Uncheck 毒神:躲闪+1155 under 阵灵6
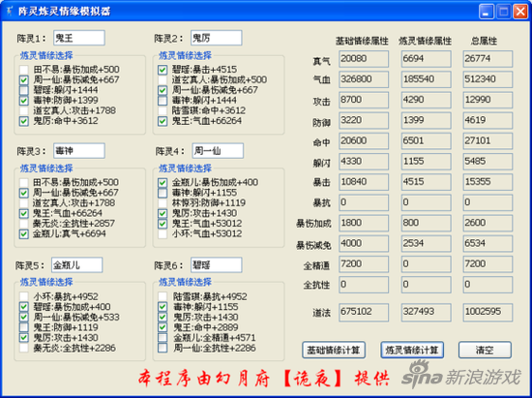Viewport: 532px width, 398px height. click(163, 307)
